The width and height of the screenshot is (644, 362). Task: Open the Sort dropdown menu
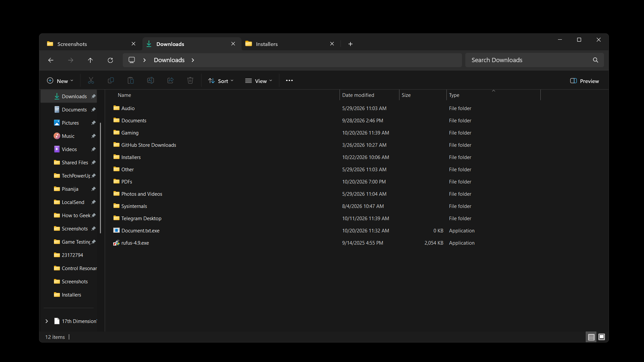(x=221, y=81)
